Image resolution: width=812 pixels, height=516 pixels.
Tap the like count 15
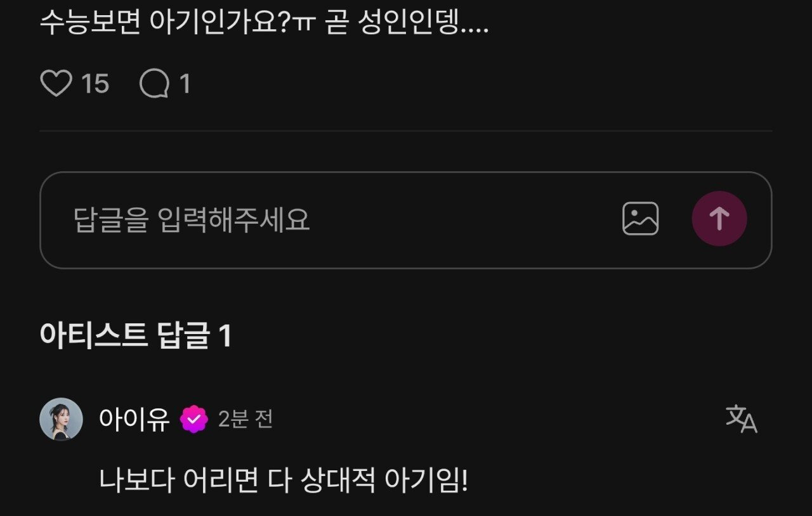(95, 84)
